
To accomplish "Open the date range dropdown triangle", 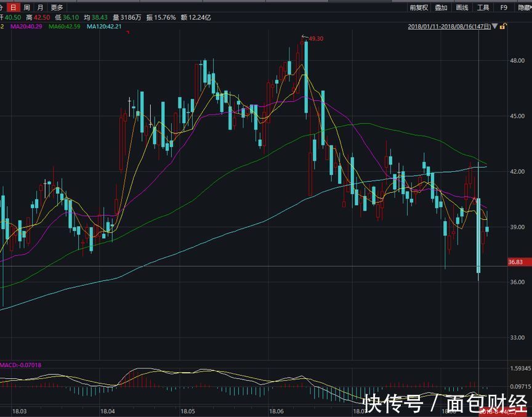I will pyautogui.click(x=494, y=27).
